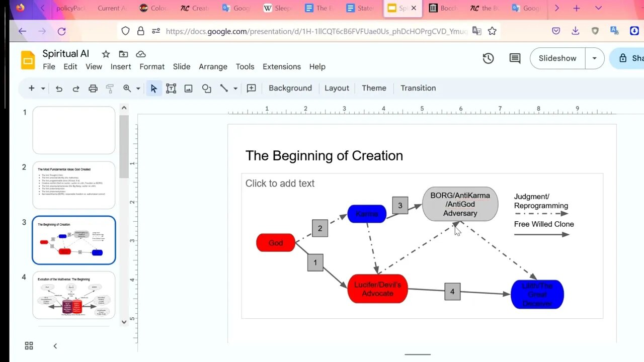Collapse the filmstrip panel arrow

(x=55, y=346)
